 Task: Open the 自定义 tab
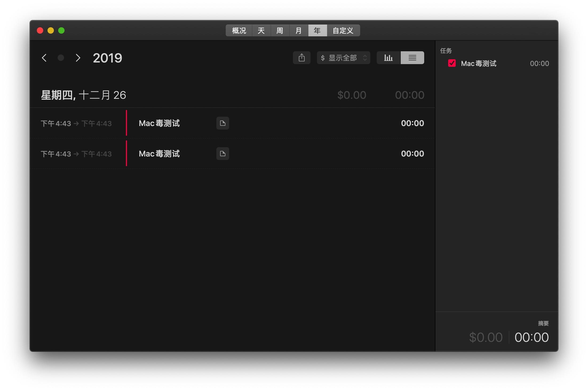pyautogui.click(x=343, y=31)
